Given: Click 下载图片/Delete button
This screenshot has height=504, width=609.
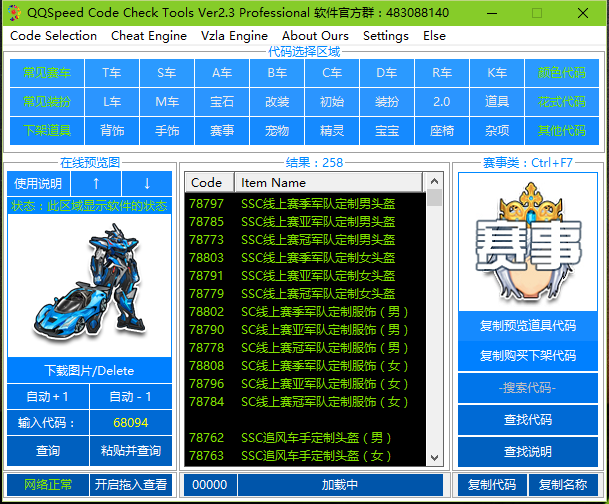Looking at the screenshot, I should [x=89, y=370].
